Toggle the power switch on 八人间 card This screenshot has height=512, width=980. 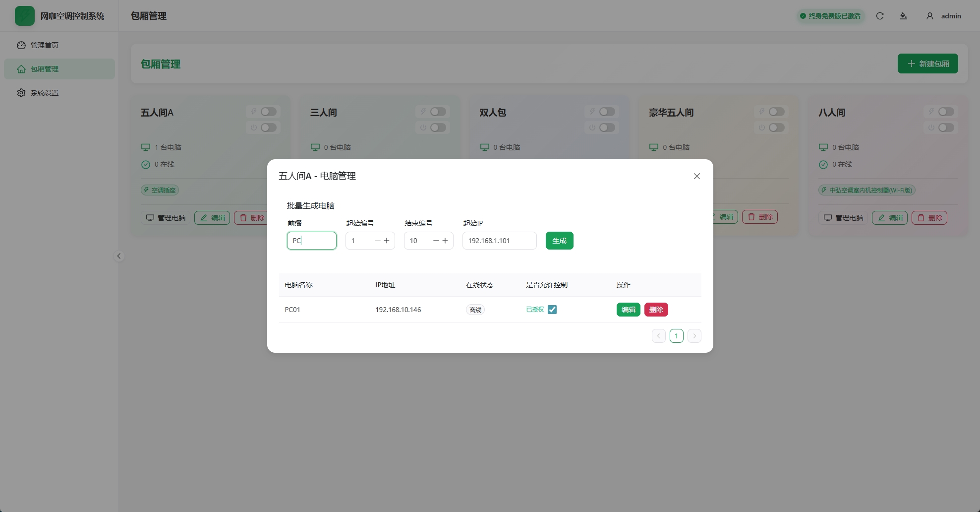tap(946, 128)
